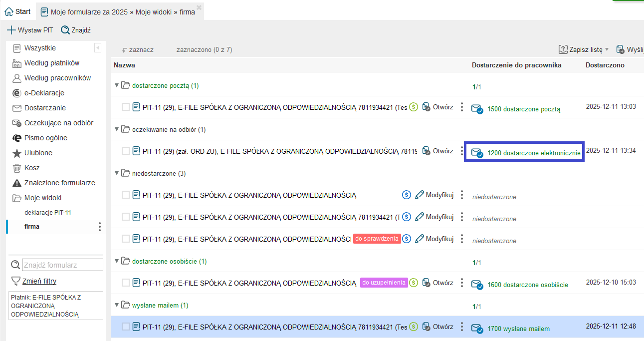This screenshot has height=341, width=644.
Task: Check the PIT-11 zał. ORD-ZU row checkbox
Action: (x=126, y=151)
